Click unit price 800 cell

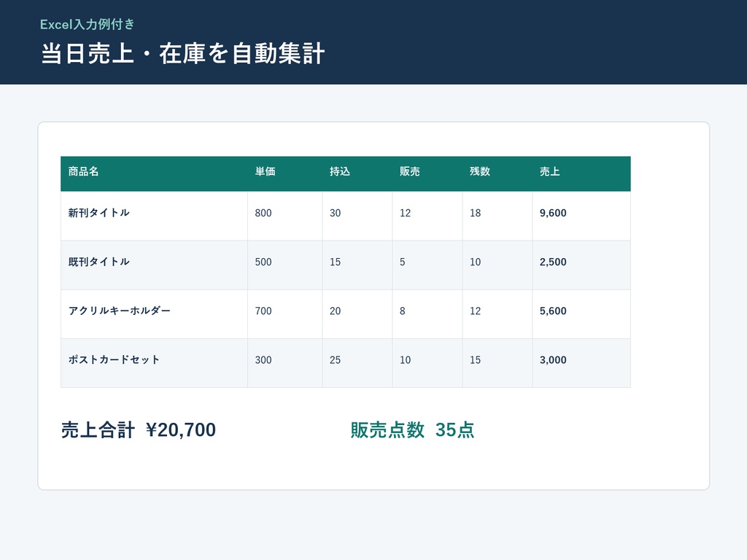[x=285, y=216]
